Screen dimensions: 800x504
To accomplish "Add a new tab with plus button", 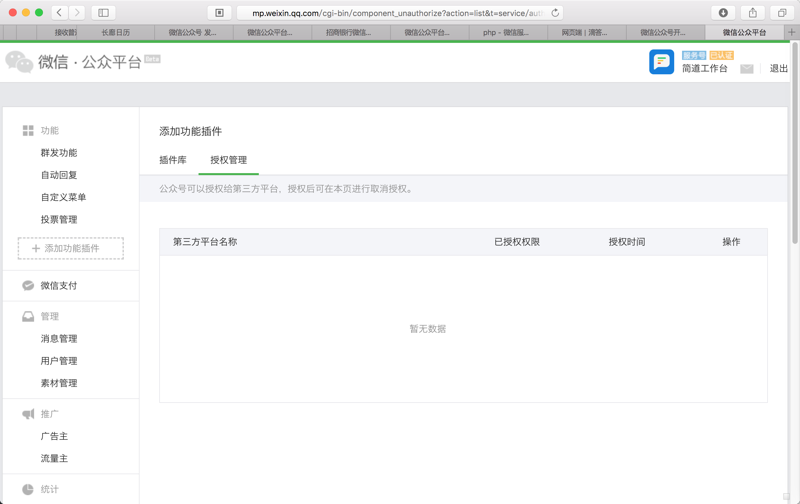I will tap(791, 32).
